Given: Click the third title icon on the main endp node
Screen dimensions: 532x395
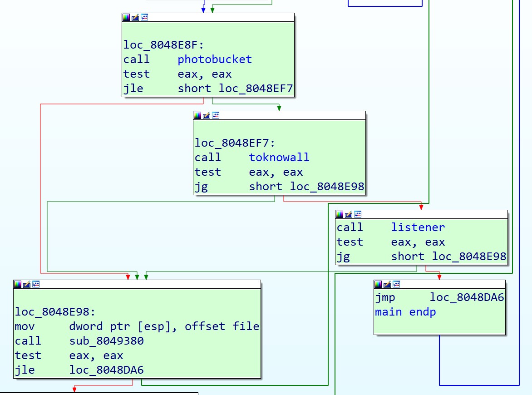Looking at the screenshot, I should point(396,284).
